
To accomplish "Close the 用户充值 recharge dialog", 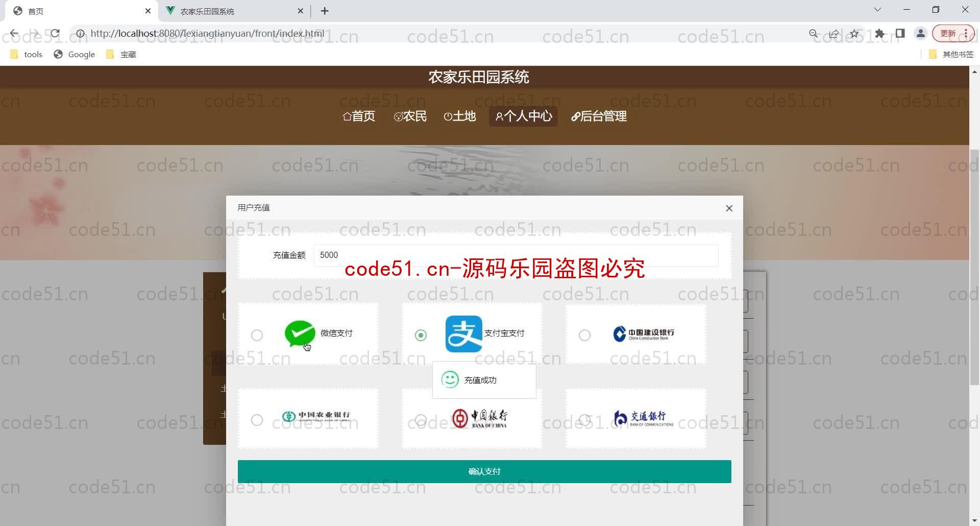I will point(729,208).
